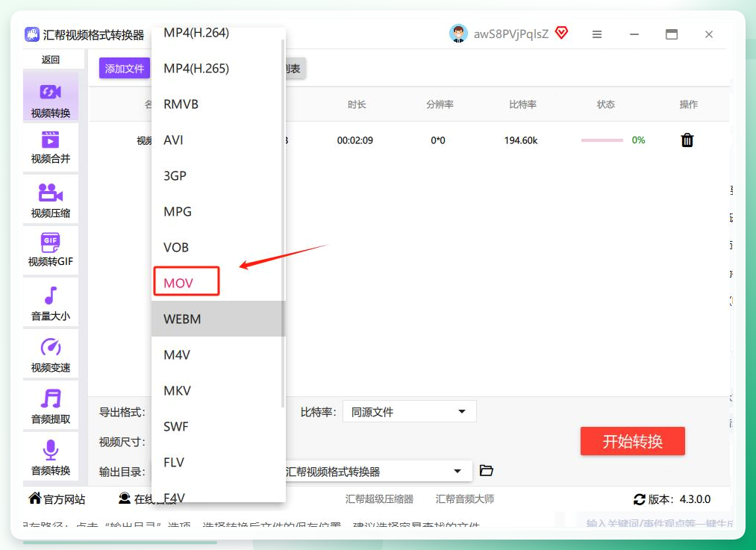Click the 194.60k bitrate cell
Image resolution: width=756 pixels, height=550 pixels.
[x=521, y=140]
